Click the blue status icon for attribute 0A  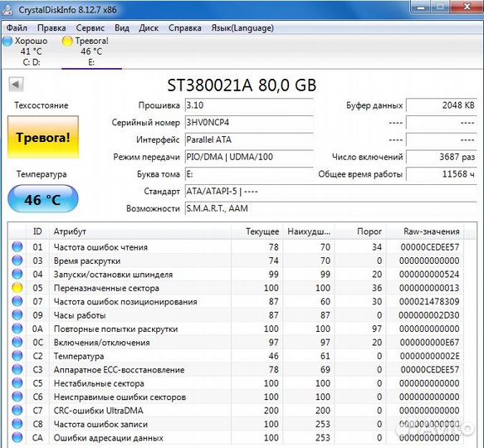17,329
